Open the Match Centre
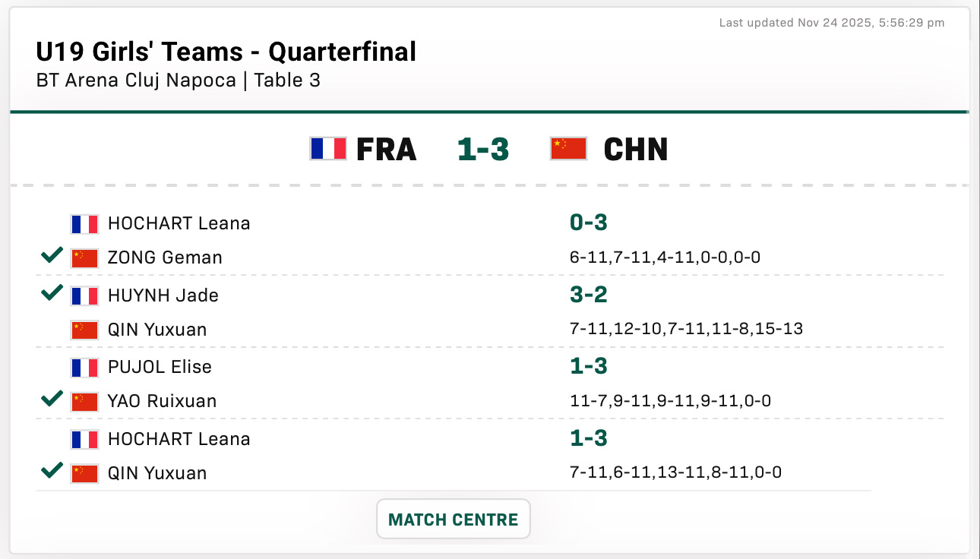The width and height of the screenshot is (980, 559). [x=453, y=519]
